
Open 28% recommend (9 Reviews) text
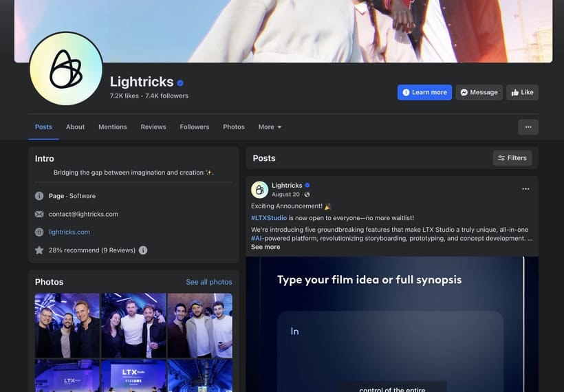coord(92,250)
